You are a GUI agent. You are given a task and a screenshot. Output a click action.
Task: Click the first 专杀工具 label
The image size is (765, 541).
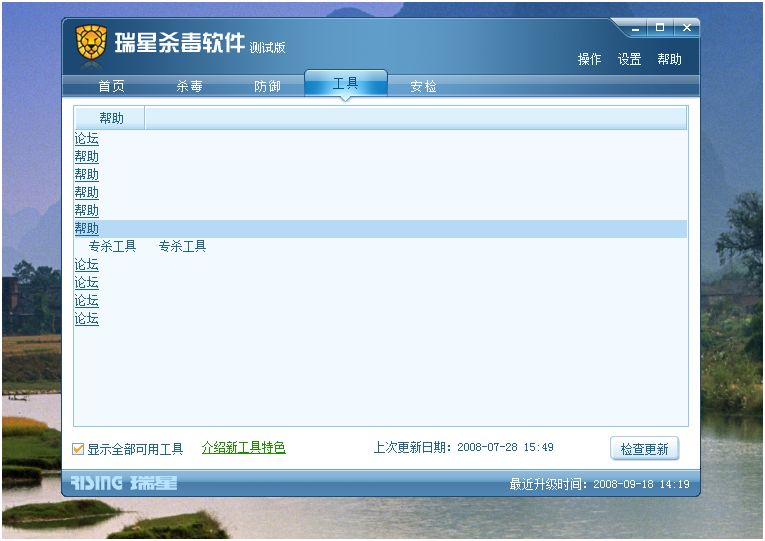click(x=112, y=246)
